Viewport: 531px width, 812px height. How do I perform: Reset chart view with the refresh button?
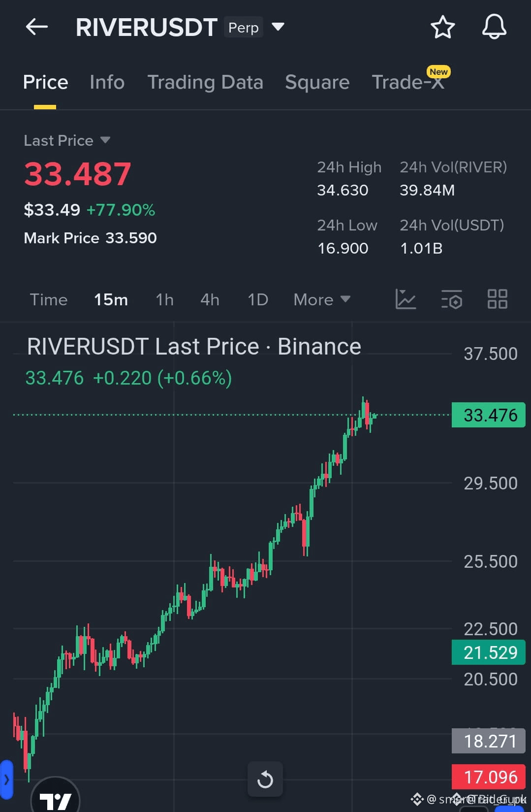click(x=265, y=779)
